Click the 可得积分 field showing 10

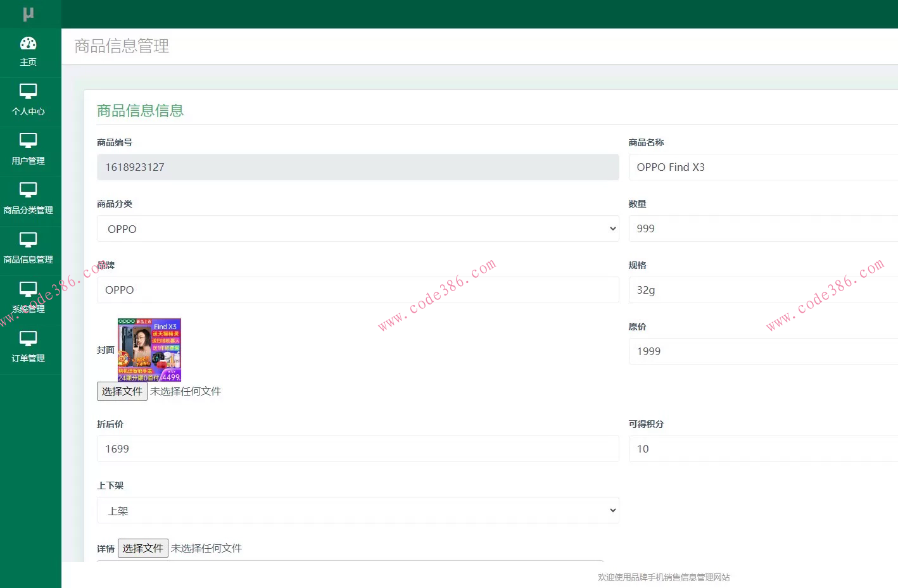coord(763,449)
